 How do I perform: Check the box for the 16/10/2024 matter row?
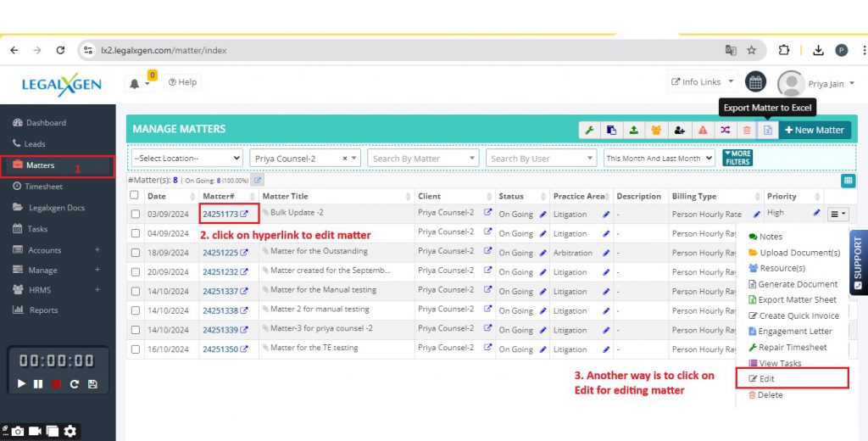136,349
